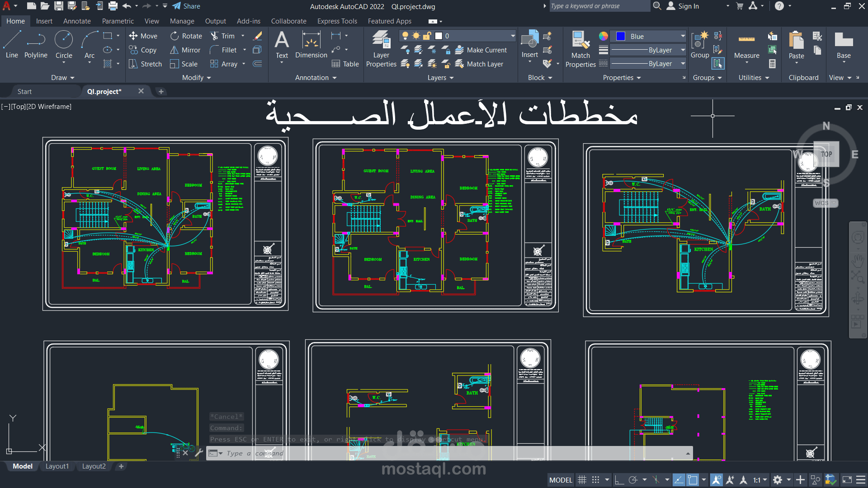The height and width of the screenshot is (488, 868).
Task: Select the Move tool
Action: [143, 36]
